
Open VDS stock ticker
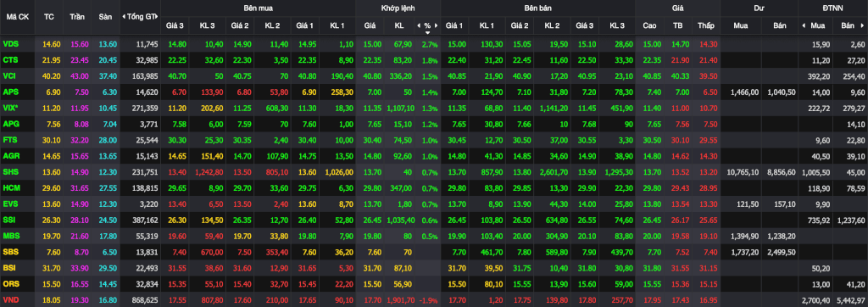[10, 44]
